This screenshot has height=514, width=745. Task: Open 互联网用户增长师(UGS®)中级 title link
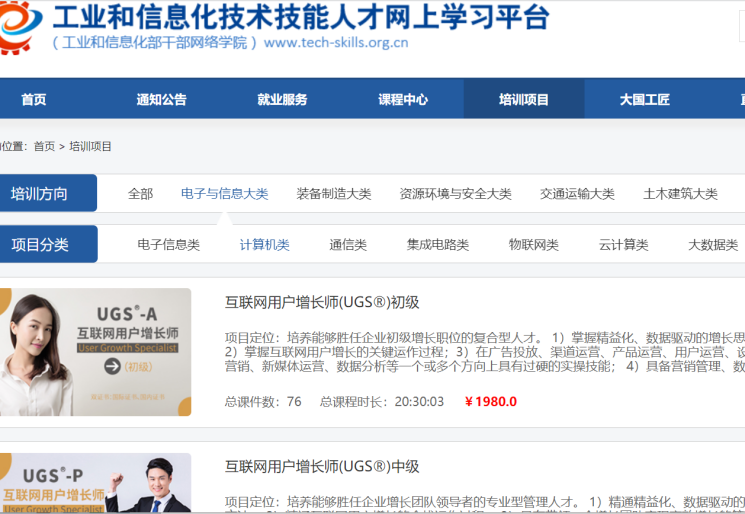[x=322, y=466]
